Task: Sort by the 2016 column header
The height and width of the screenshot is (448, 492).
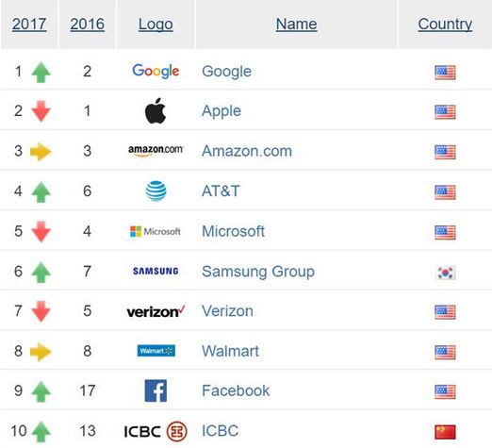Action: point(88,25)
